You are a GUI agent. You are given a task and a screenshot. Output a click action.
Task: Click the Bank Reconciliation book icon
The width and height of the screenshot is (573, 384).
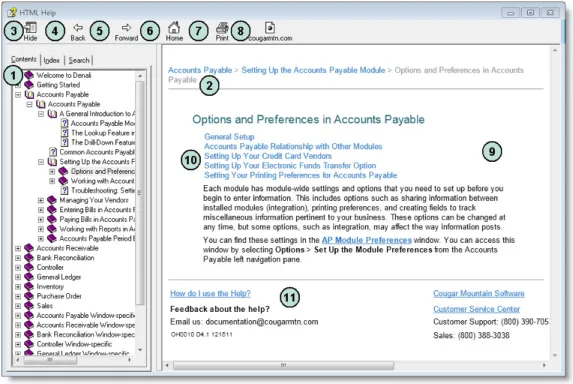pos(29,258)
